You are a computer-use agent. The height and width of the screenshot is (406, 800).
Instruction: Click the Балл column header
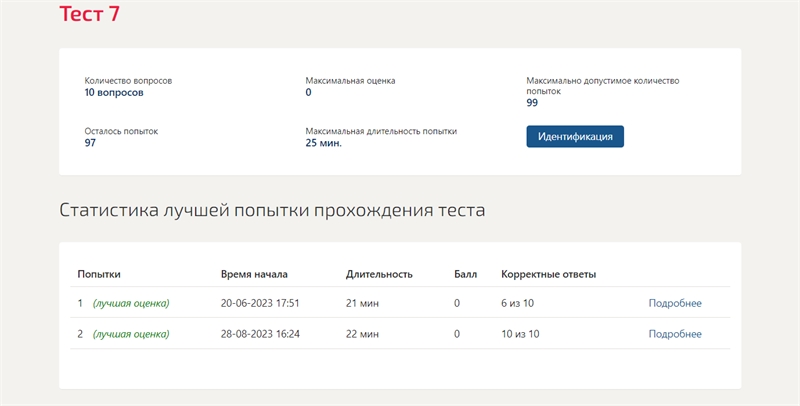tap(465, 274)
